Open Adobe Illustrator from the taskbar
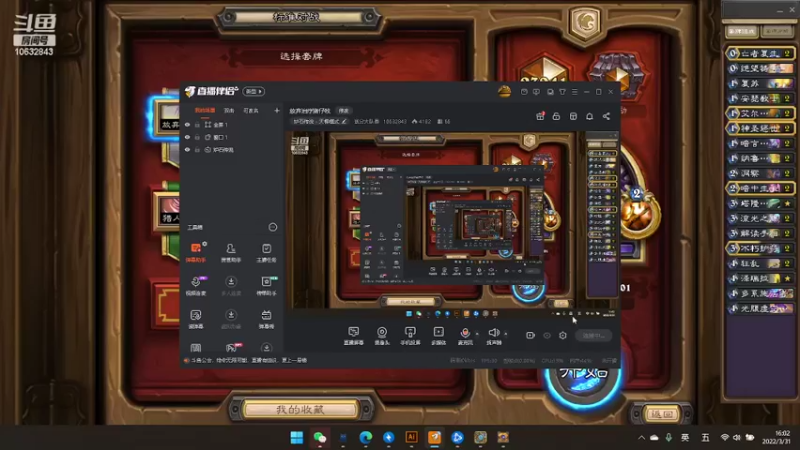 (411, 438)
